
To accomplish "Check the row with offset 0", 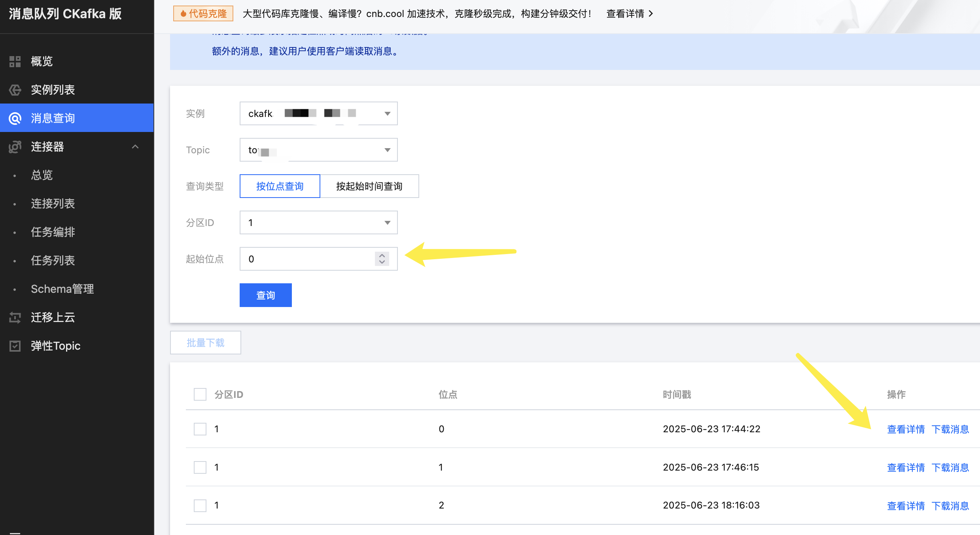I will [200, 429].
